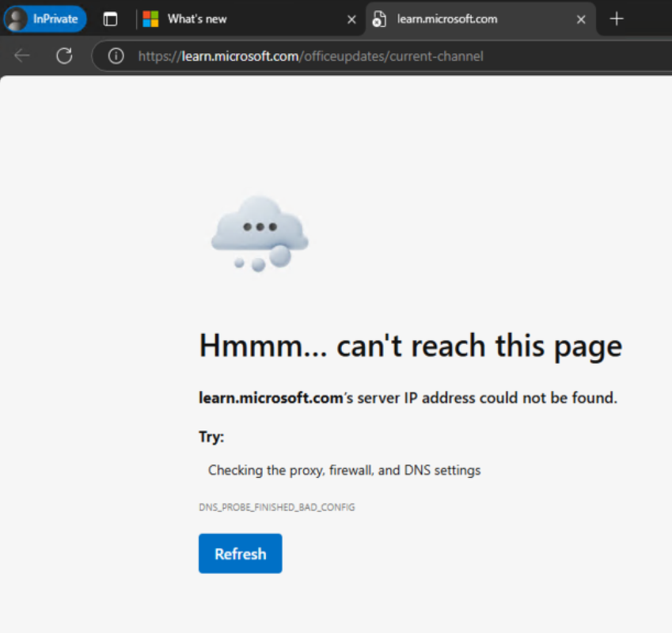Image resolution: width=672 pixels, height=633 pixels.
Task: Select the 'server IP address could not be found' text
Action: click(488, 398)
